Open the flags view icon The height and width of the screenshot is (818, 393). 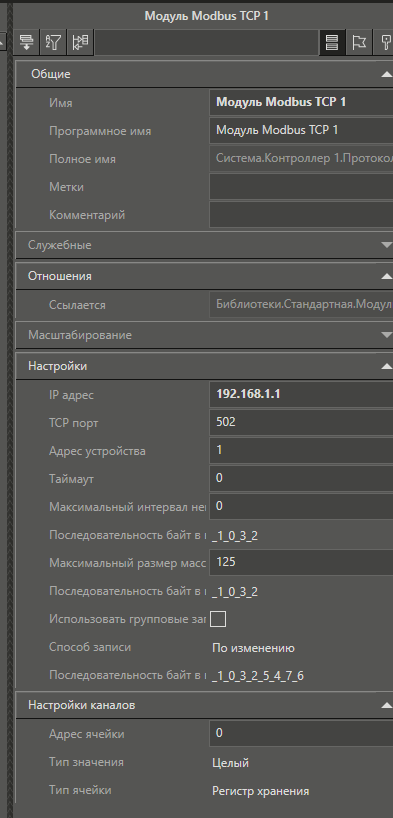tap(359, 42)
